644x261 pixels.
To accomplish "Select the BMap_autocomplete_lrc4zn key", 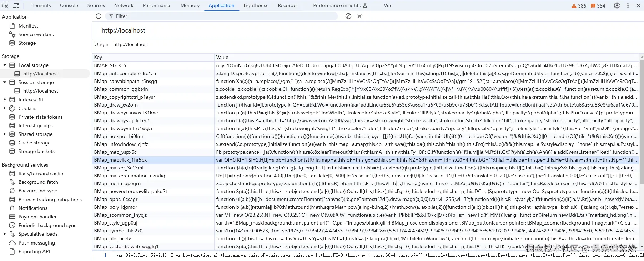I will click(125, 73).
